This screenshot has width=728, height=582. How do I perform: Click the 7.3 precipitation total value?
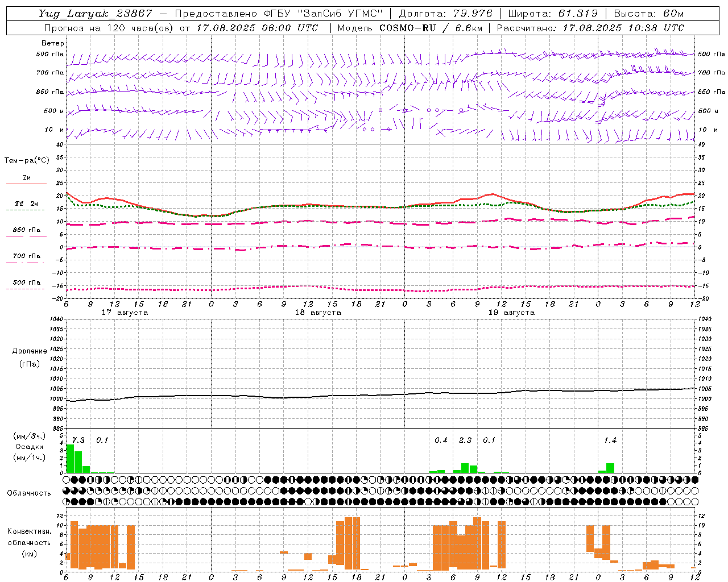(78, 440)
